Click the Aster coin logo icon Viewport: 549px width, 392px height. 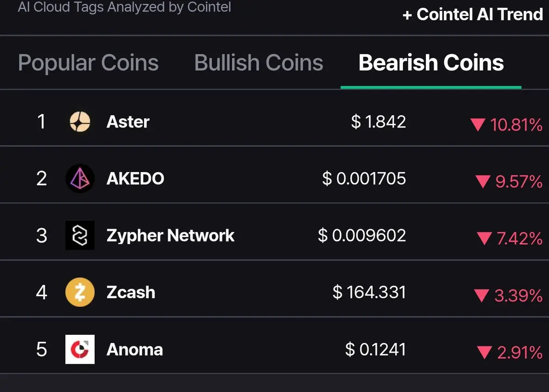pos(80,122)
